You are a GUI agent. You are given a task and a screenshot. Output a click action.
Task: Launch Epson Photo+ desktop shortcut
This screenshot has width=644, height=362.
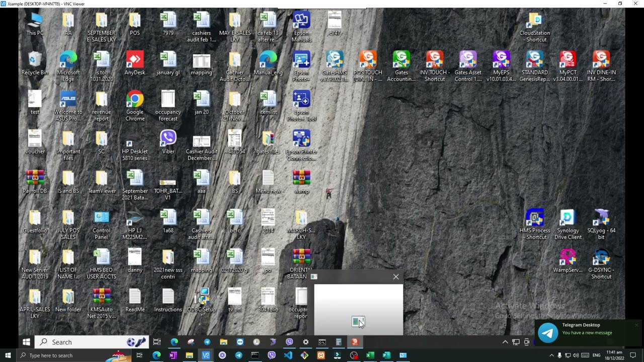pos(301,66)
